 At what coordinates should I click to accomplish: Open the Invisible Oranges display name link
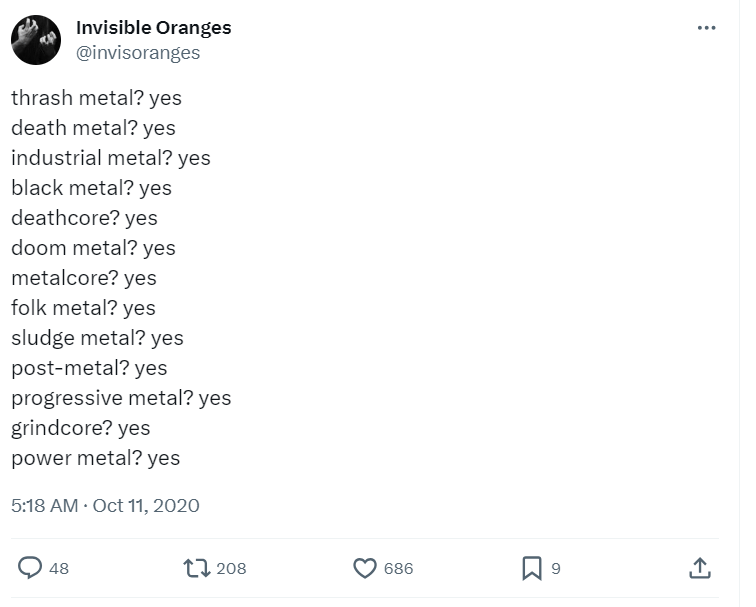153,28
